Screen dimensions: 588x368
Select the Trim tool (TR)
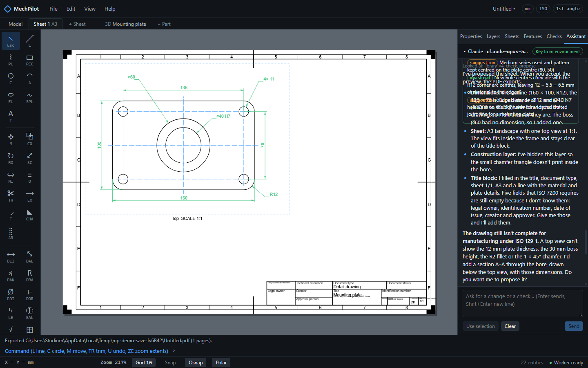[x=11, y=196]
